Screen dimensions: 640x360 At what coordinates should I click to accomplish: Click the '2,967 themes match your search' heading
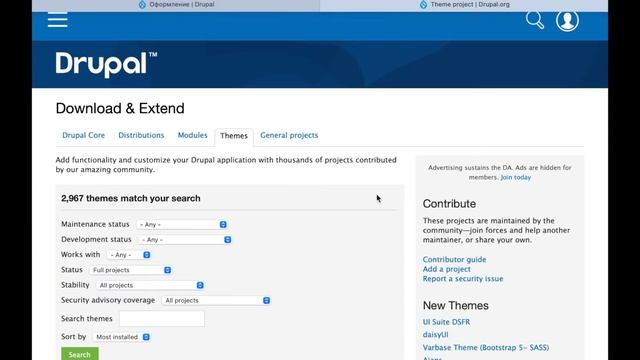coord(131,198)
